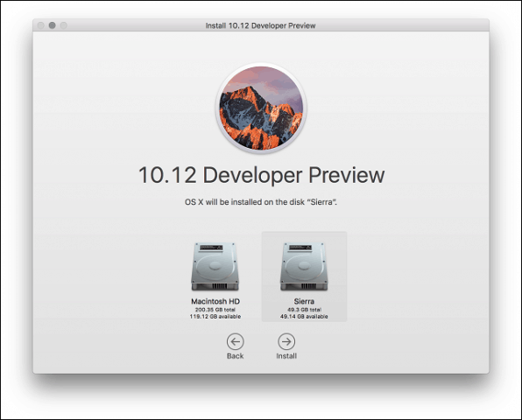Click the 119.12 GB available text
Viewport: 522px width, 420px height.
[215, 316]
